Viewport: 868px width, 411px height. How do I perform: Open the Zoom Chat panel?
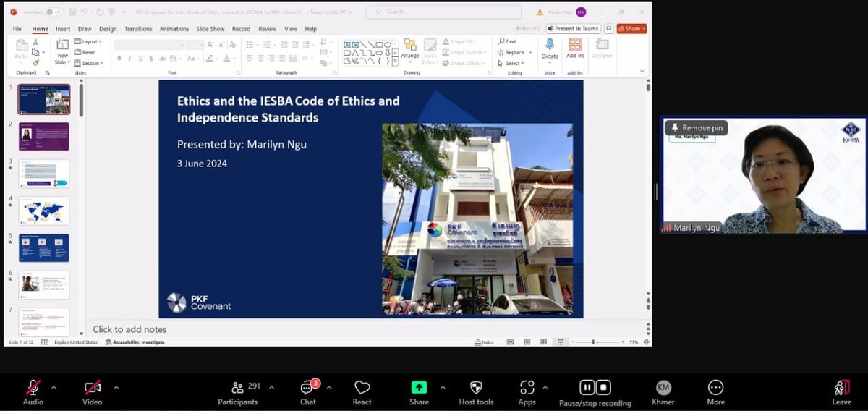pyautogui.click(x=307, y=393)
